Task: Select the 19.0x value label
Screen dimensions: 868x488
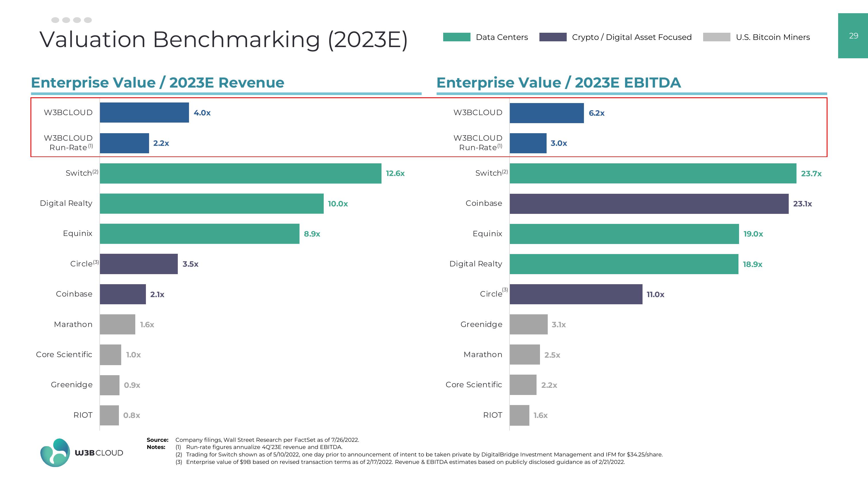Action: pyautogui.click(x=753, y=234)
